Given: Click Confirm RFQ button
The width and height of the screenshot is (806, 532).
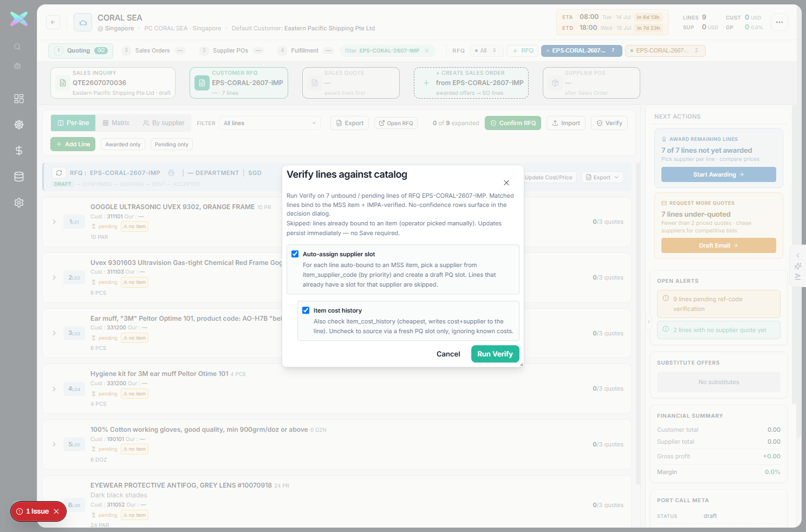Looking at the screenshot, I should click(513, 123).
